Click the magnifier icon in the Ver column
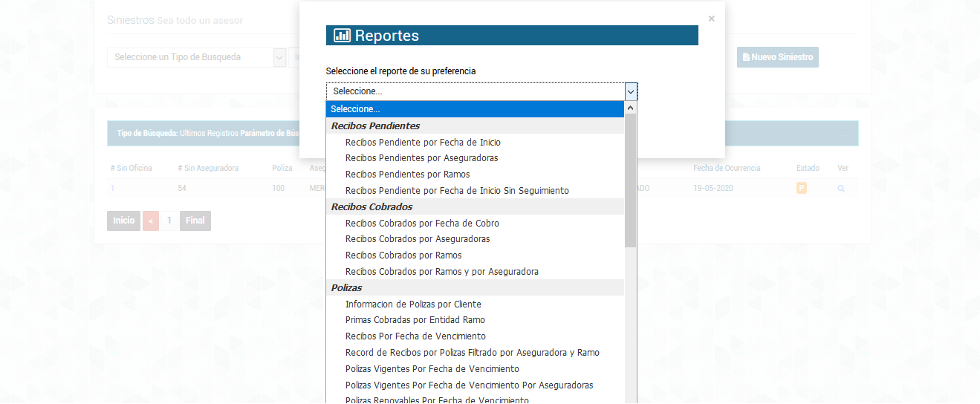Viewport: 980px width, 404px height. click(841, 189)
